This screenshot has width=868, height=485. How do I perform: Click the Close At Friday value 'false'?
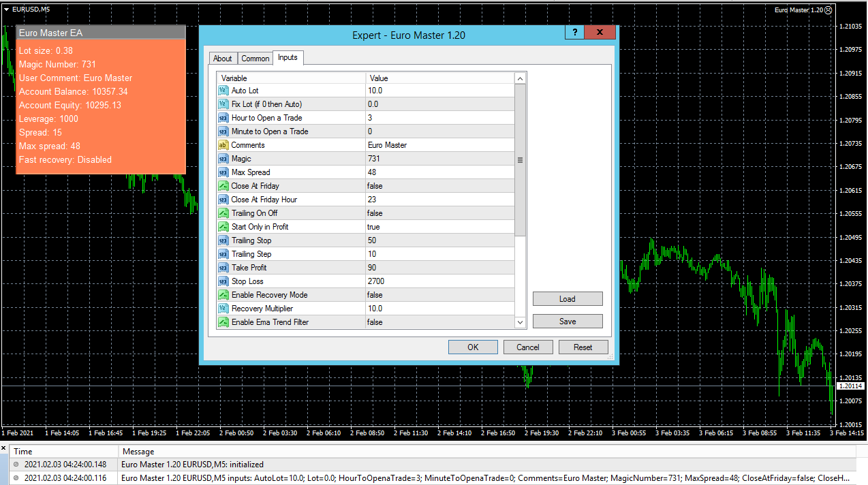click(375, 186)
